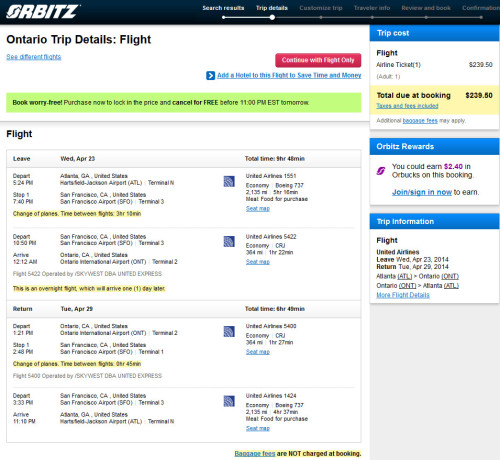
Task: Click Join/sign in now link
Action: (422, 192)
